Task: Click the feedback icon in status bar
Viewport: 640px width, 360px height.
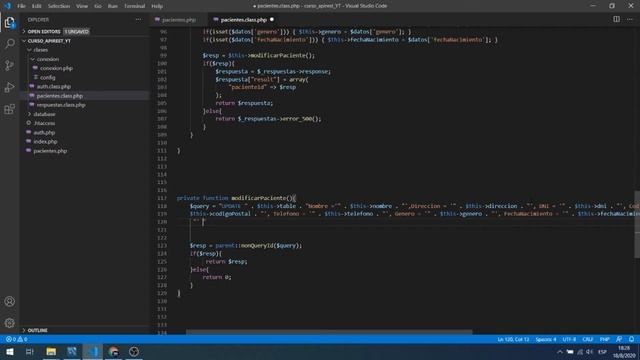Action: (619, 339)
